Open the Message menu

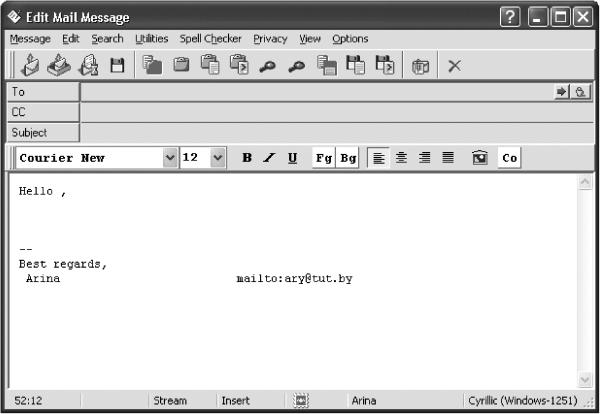[30, 39]
